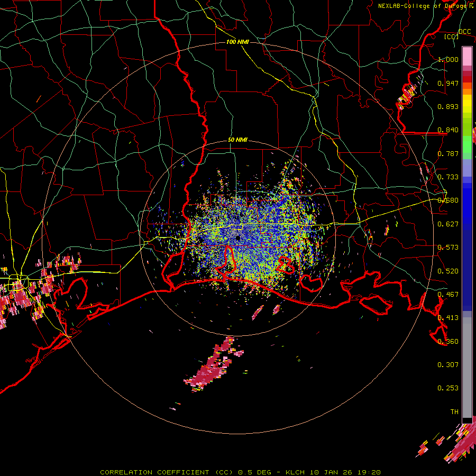Pick the light pink swatch atop color bar
This screenshot has width=476, height=476.
tap(467, 56)
